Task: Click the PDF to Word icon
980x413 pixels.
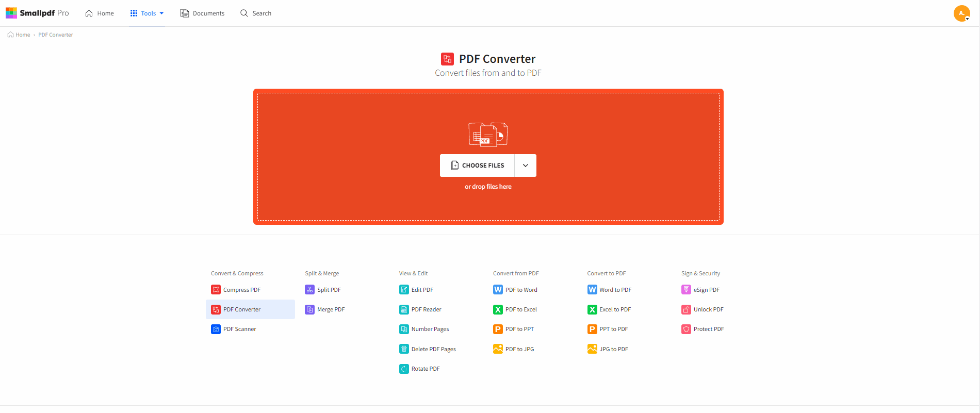Action: (498, 290)
